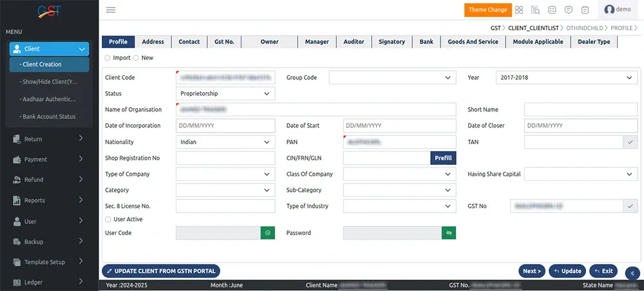Open the Group Code dropdown

pos(393,77)
